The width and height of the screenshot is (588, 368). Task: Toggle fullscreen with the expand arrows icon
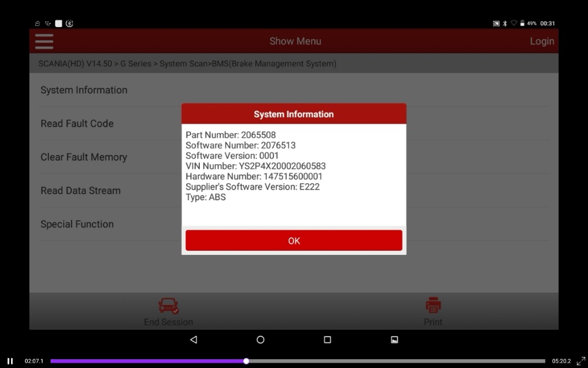tap(581, 361)
